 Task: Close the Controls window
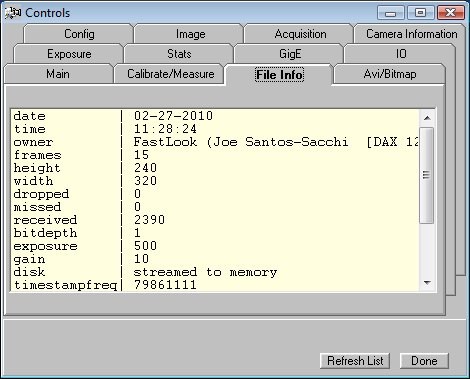pos(450,13)
